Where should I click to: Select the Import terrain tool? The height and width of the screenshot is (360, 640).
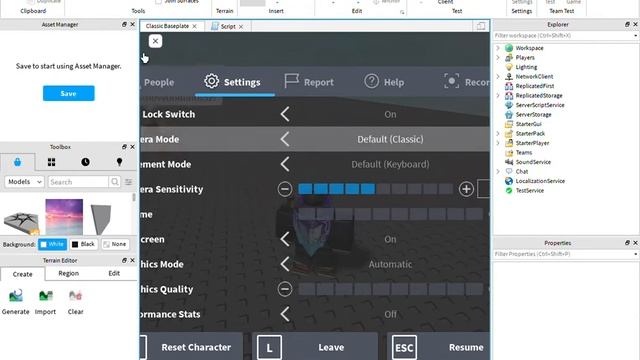coord(45,302)
